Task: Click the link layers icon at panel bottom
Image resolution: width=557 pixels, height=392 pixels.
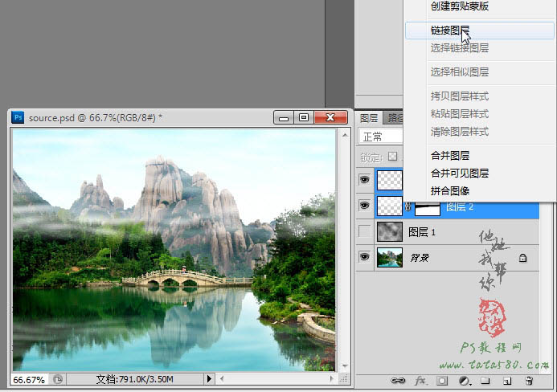Action: [398, 381]
